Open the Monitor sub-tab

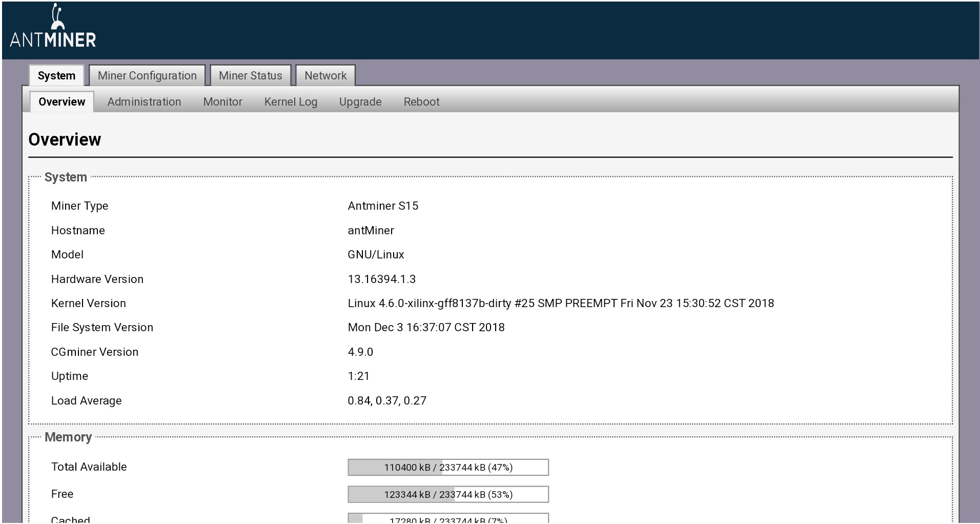[222, 102]
